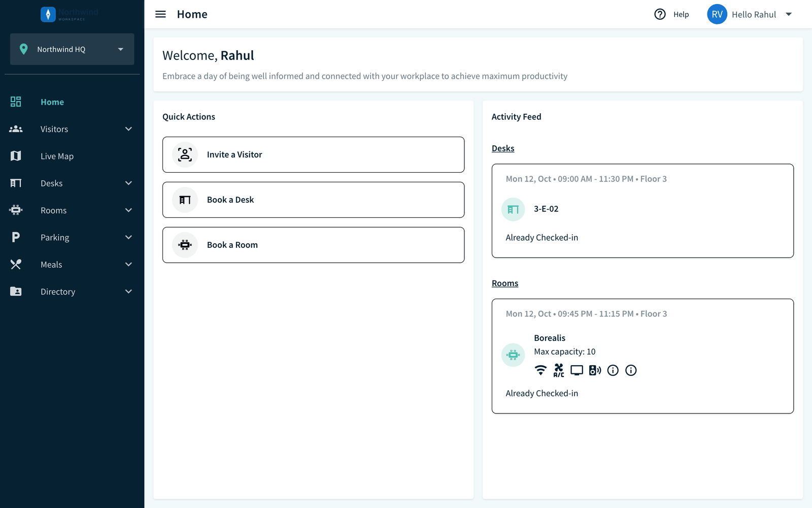Toggle the hamburger menu icon

click(x=160, y=14)
